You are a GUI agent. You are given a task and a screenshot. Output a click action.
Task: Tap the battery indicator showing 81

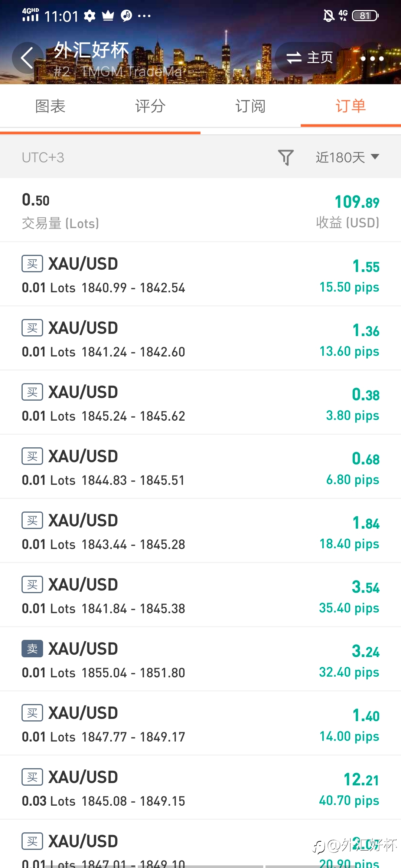click(x=365, y=16)
